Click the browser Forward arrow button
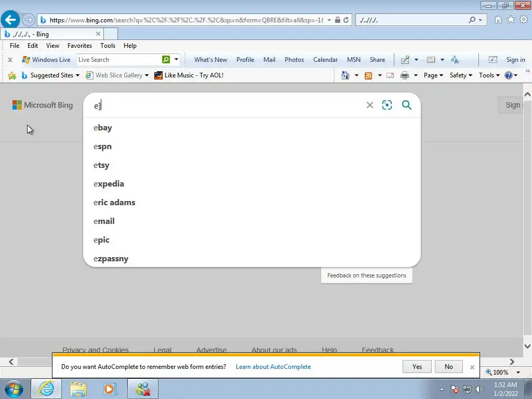Screen dimensions: 532x399 (29, 20)
